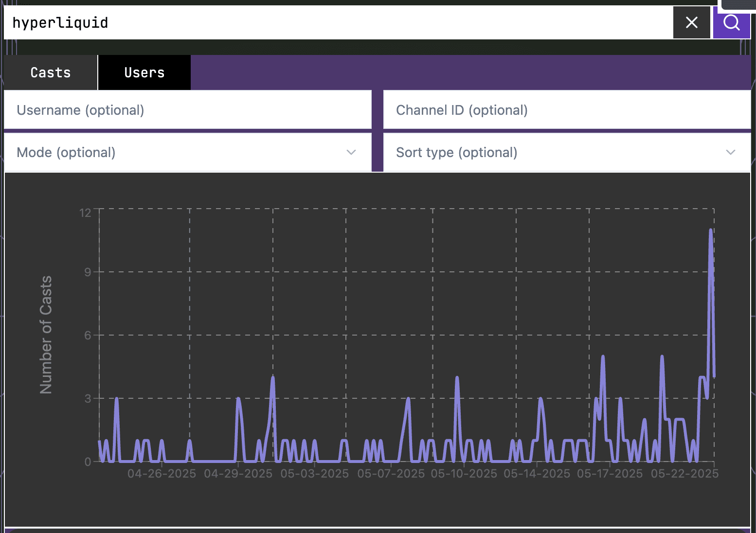Expand the Mode dropdown chevron
The height and width of the screenshot is (533, 756).
[351, 152]
